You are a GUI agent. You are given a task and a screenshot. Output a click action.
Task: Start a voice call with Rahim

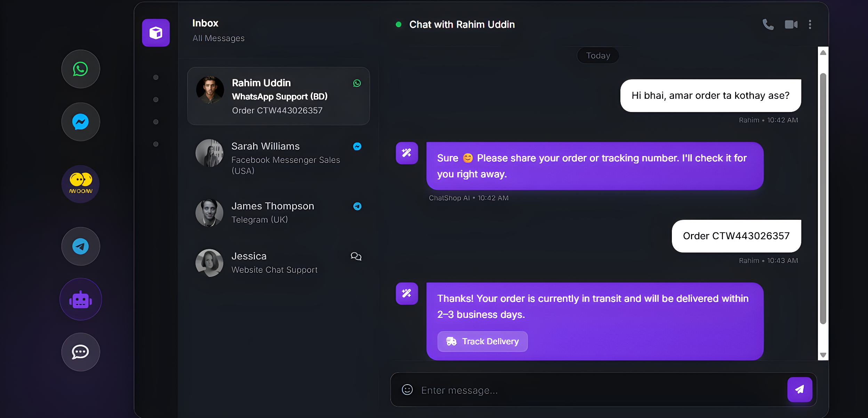click(768, 24)
